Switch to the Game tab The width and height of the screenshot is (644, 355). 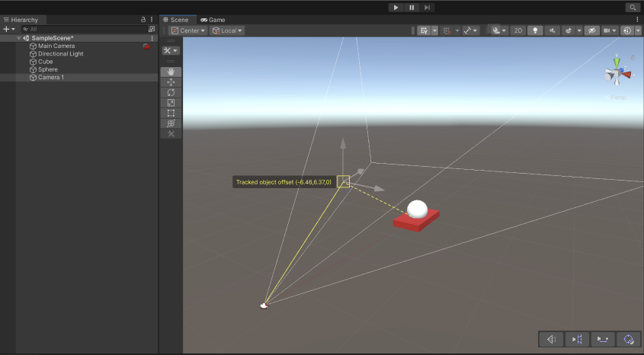[213, 20]
